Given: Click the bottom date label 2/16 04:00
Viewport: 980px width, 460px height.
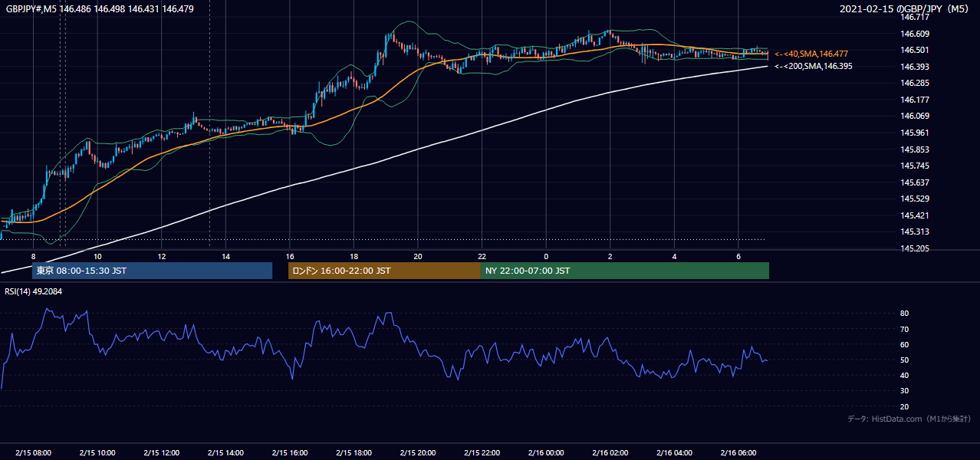Looking at the screenshot, I should tap(674, 453).
